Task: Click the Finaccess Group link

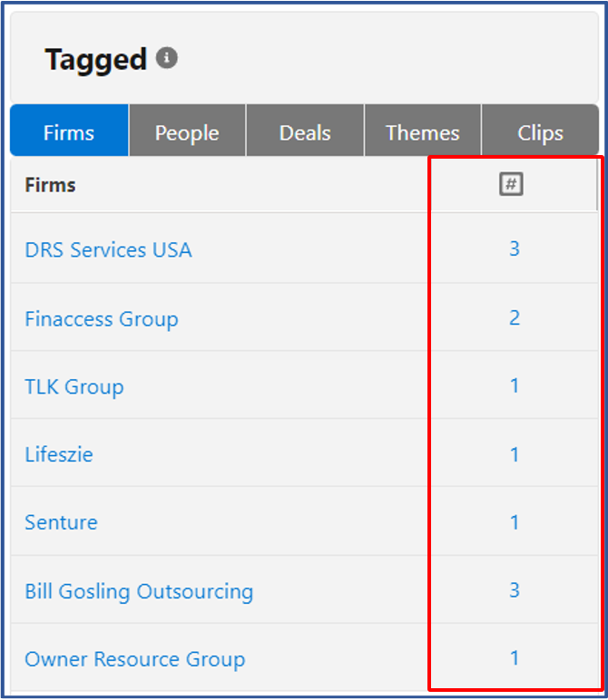Action: point(102,319)
